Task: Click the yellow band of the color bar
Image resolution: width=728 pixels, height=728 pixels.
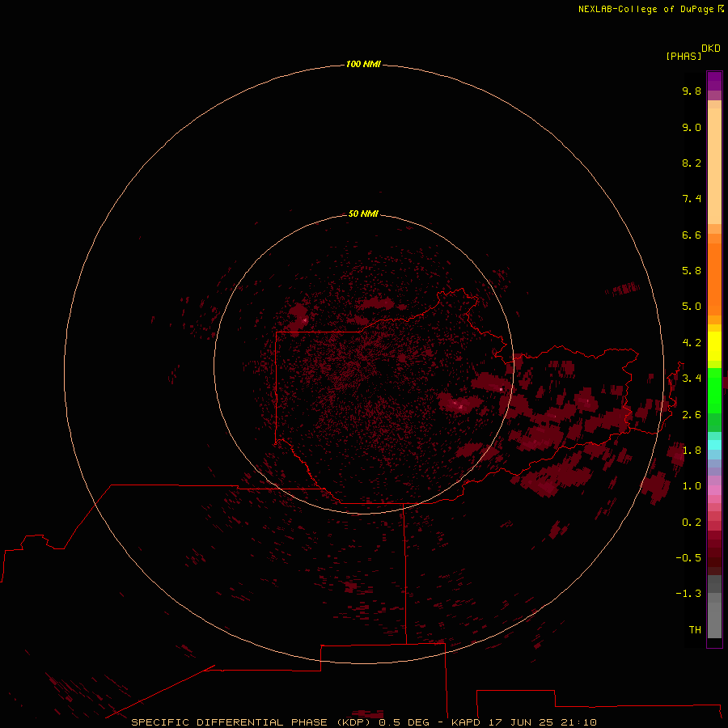Action: click(714, 346)
